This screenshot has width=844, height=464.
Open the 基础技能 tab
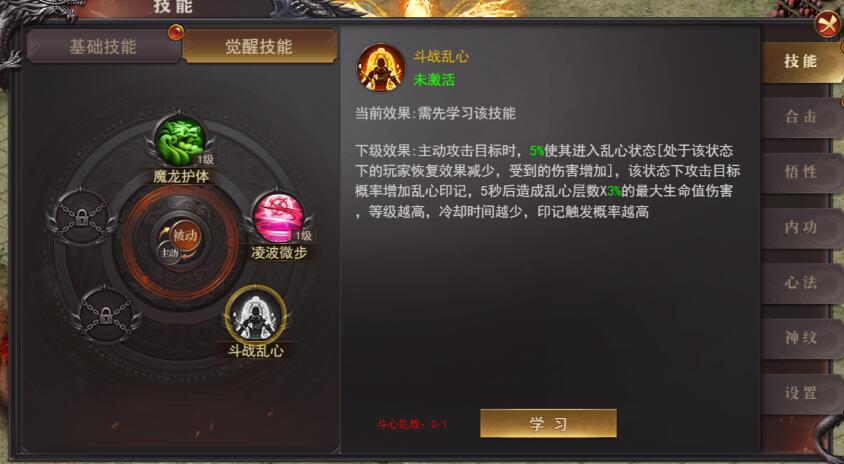(103, 46)
